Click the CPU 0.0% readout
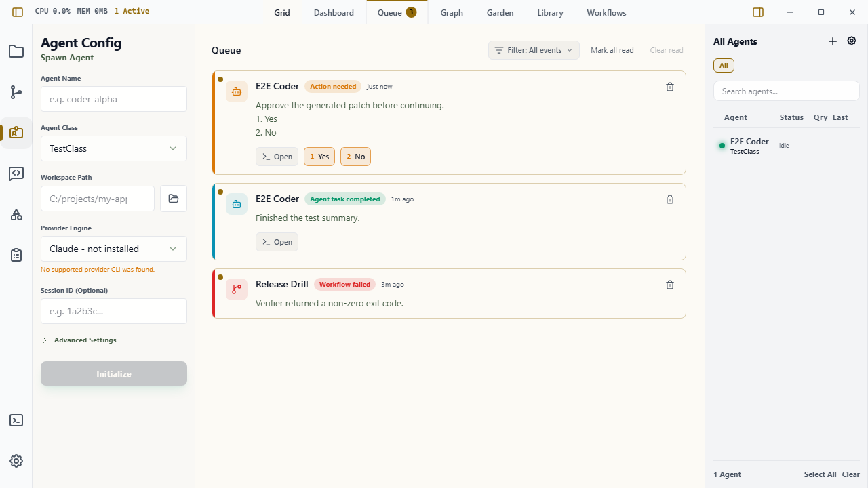 coord(52,12)
